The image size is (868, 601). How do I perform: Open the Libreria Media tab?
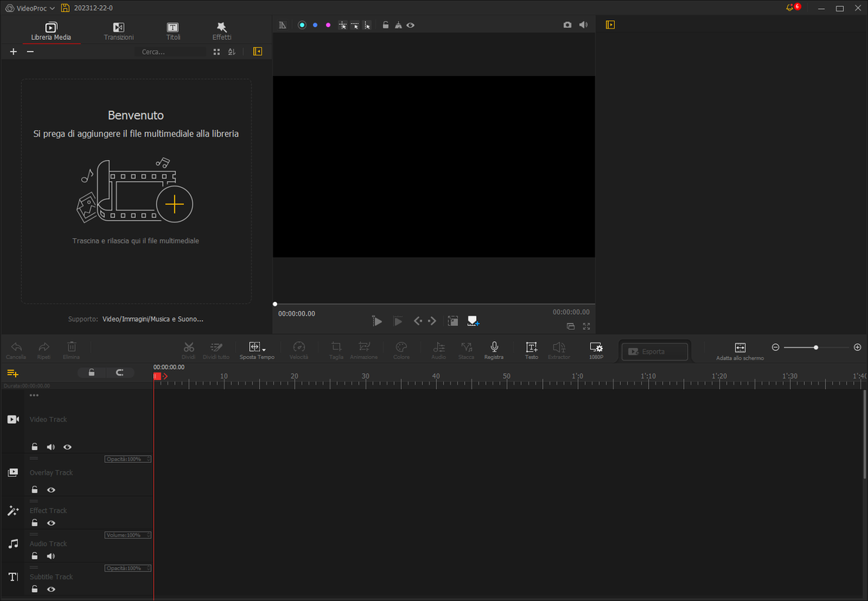(51, 31)
